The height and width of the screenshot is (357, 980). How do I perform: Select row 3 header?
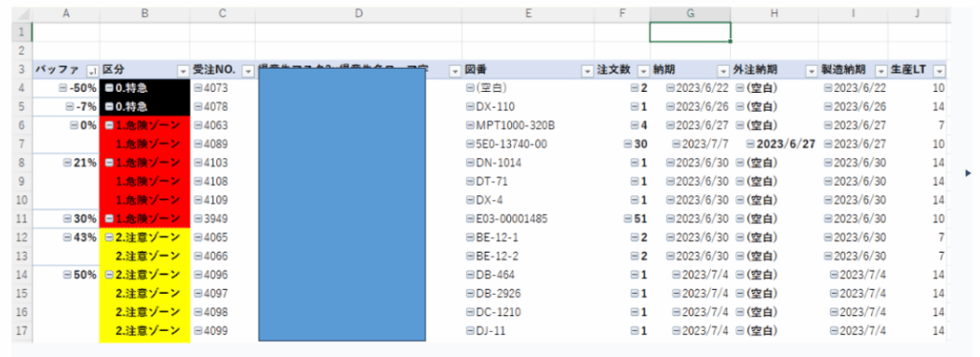pyautogui.click(x=22, y=70)
